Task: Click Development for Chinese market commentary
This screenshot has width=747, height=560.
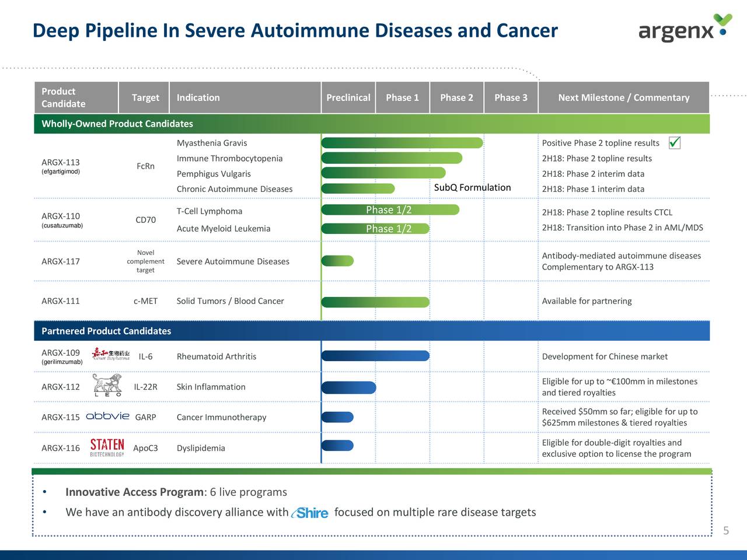Action: pyautogui.click(x=605, y=356)
